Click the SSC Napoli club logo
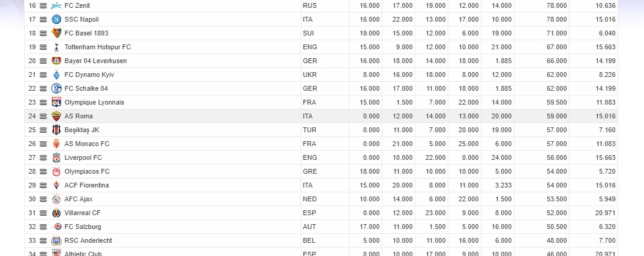This screenshot has width=644, height=256. (56, 19)
